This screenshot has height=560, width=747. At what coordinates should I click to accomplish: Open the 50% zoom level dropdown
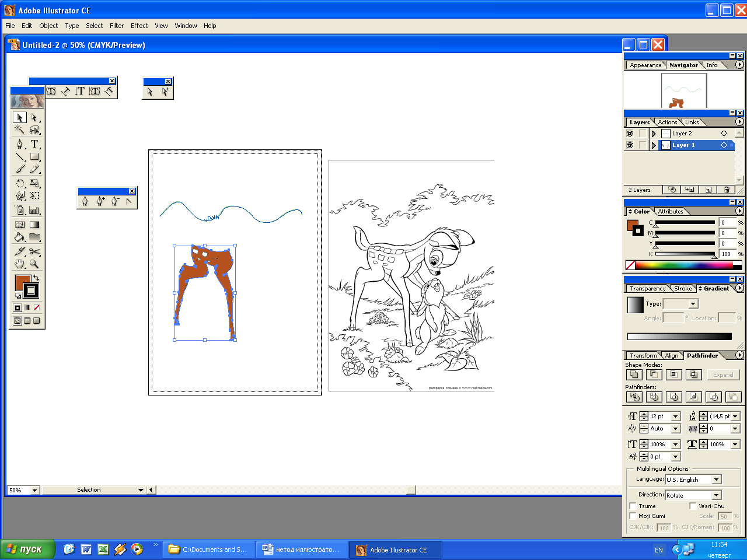[x=34, y=490]
